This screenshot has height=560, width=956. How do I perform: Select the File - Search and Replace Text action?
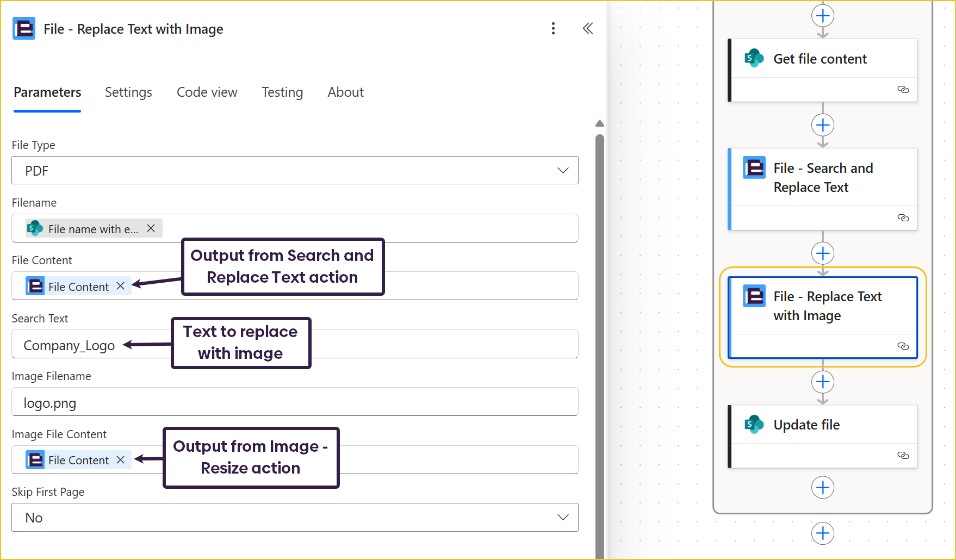pos(823,178)
